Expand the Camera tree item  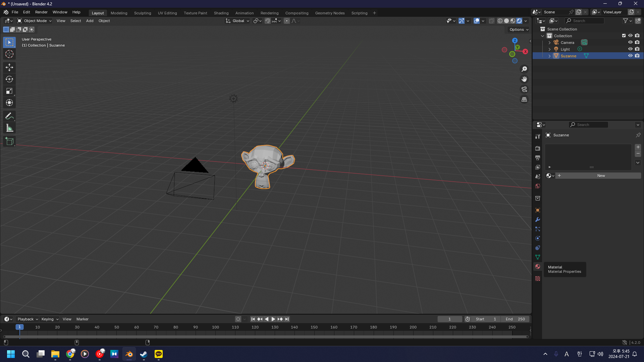coord(549,43)
